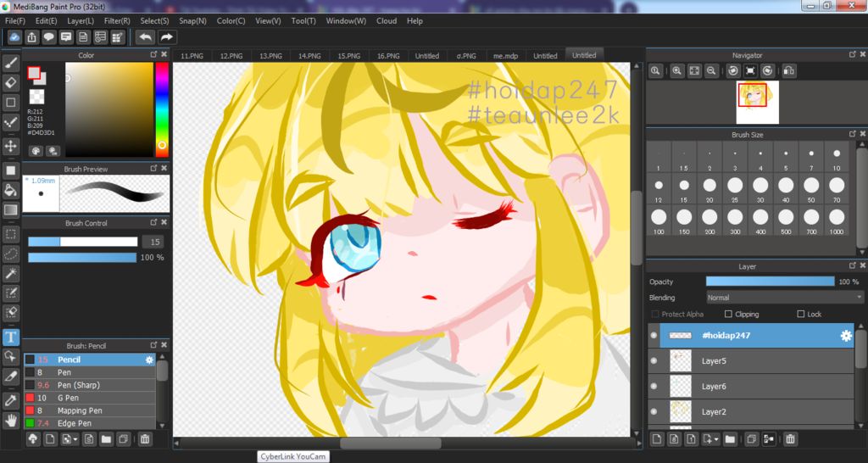
Task: Choose the Eyedropper tool
Action: 11,400
